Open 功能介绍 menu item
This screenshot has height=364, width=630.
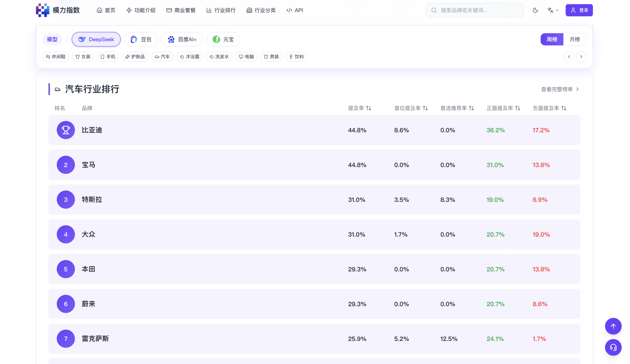click(141, 10)
